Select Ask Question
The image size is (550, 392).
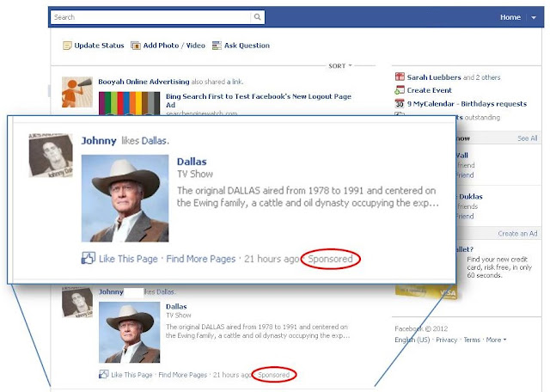tap(247, 46)
